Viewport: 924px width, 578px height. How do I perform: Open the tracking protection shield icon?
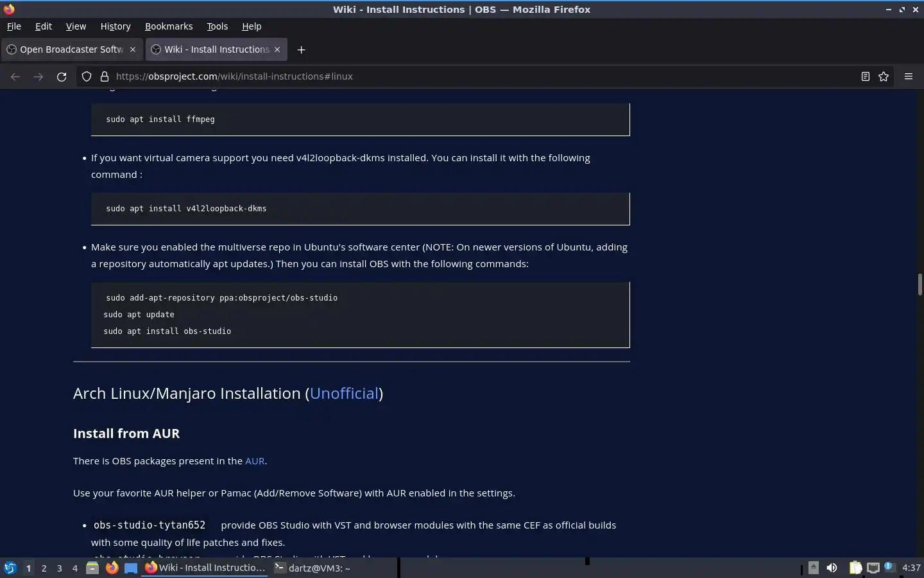click(x=87, y=76)
